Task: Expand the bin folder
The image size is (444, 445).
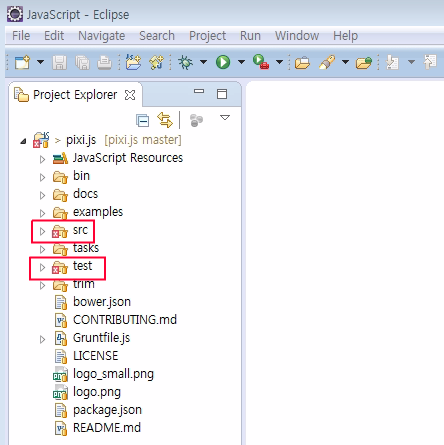Action: point(42,177)
